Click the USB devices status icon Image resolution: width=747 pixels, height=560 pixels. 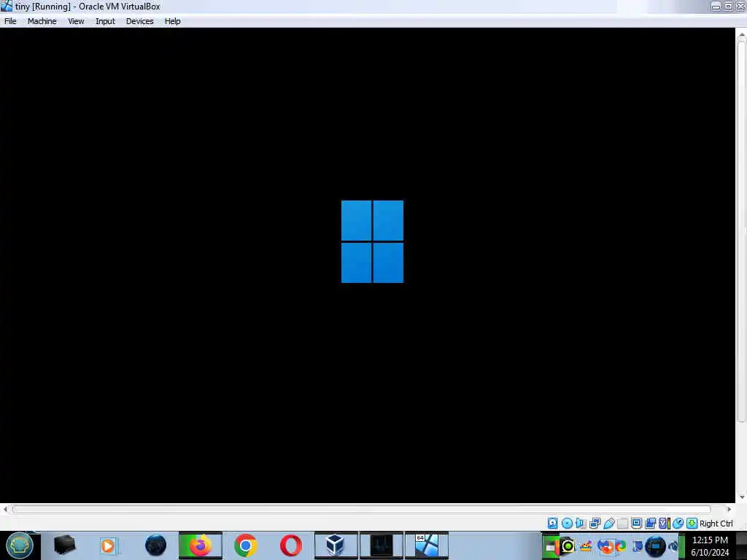(x=609, y=524)
